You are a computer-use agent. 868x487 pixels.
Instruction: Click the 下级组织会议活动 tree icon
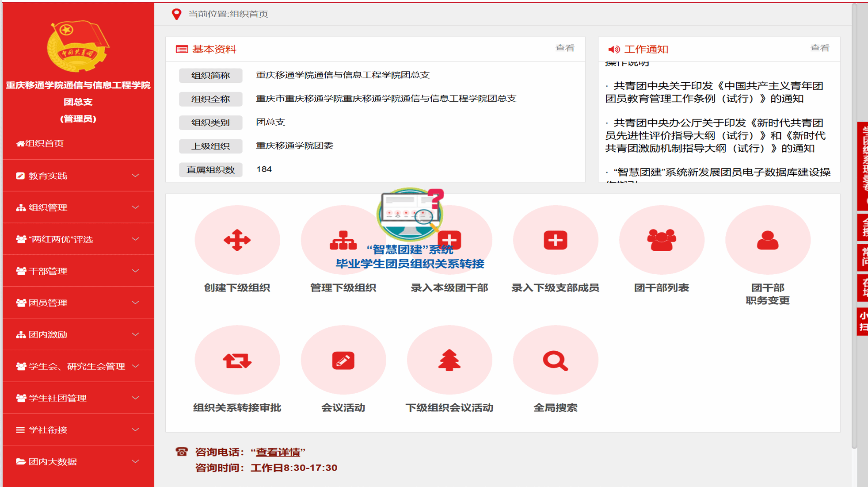tap(449, 360)
